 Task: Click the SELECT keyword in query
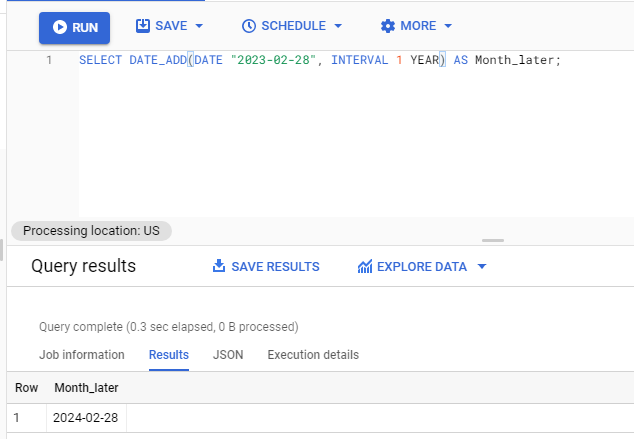pyautogui.click(x=101, y=60)
